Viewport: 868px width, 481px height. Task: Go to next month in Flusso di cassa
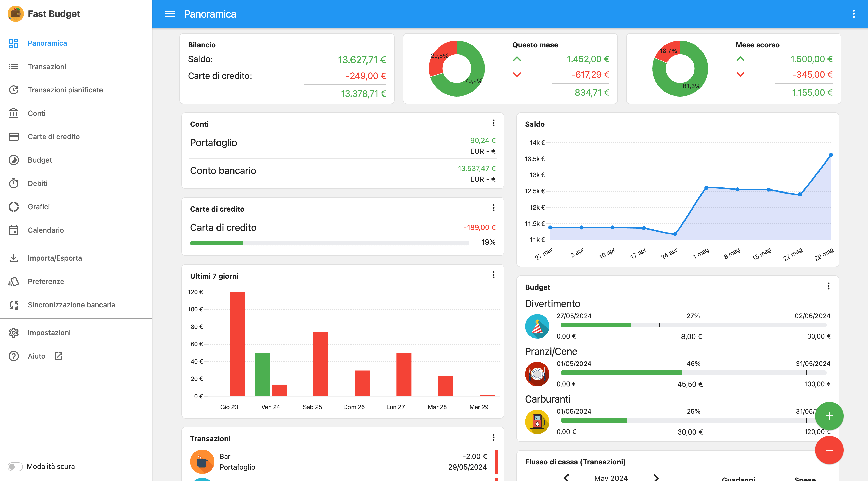656,477
